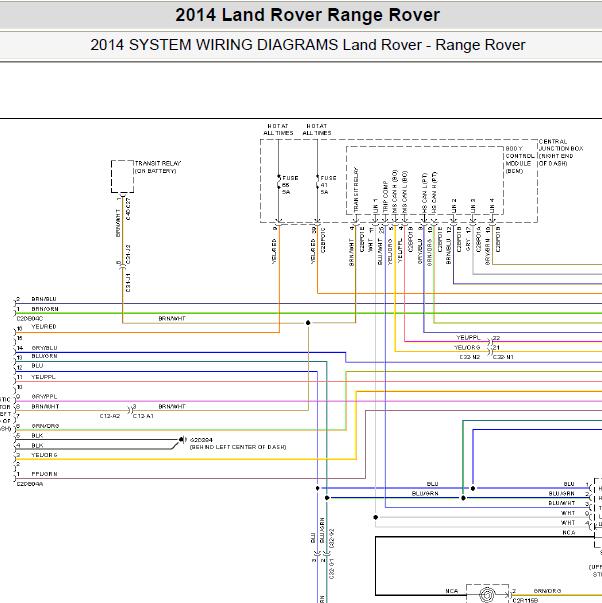The image size is (602, 603).
Task: Click the "YEL/PPL" label beside pin 22
Action: tap(468, 338)
